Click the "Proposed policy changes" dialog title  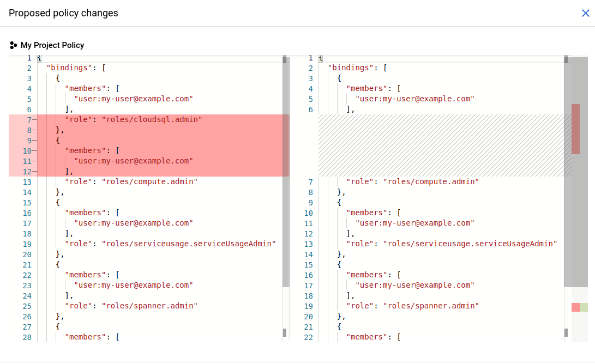pyautogui.click(x=63, y=13)
